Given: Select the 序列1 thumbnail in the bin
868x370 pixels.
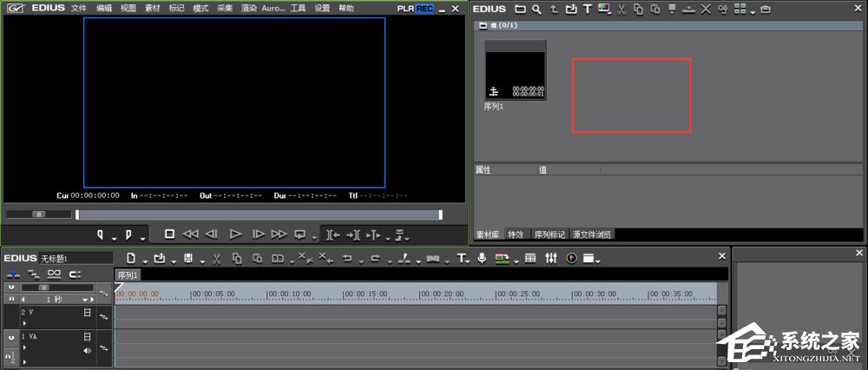Looking at the screenshot, I should (515, 69).
